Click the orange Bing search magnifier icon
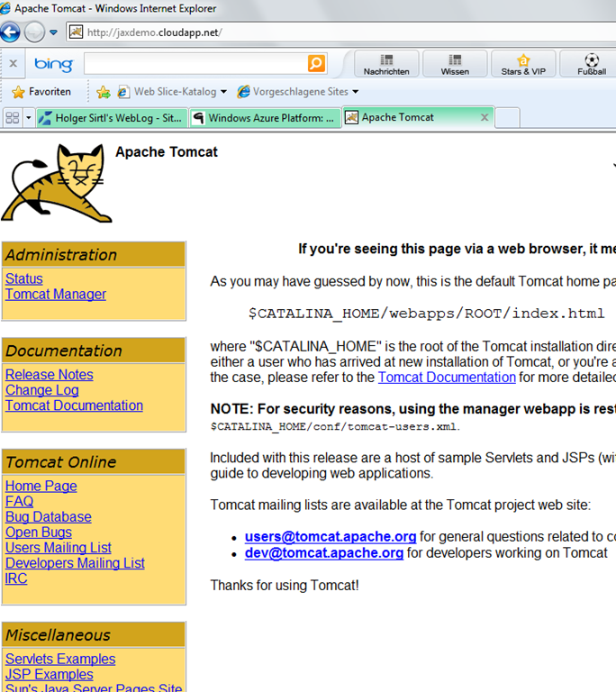 coord(316,64)
